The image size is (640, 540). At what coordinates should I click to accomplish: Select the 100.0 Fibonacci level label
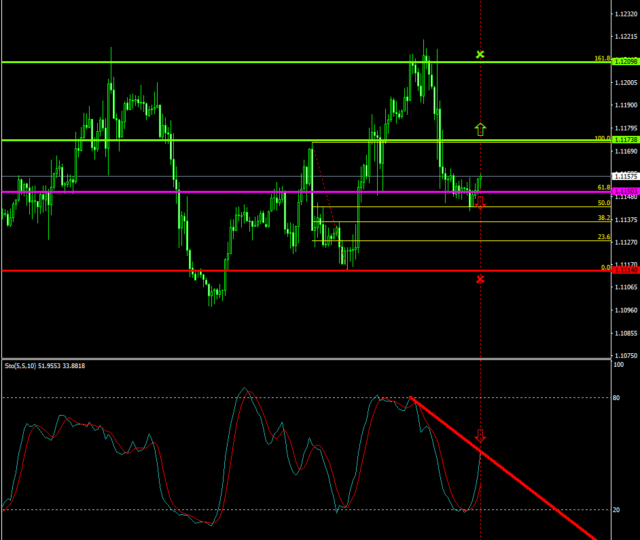click(602, 137)
